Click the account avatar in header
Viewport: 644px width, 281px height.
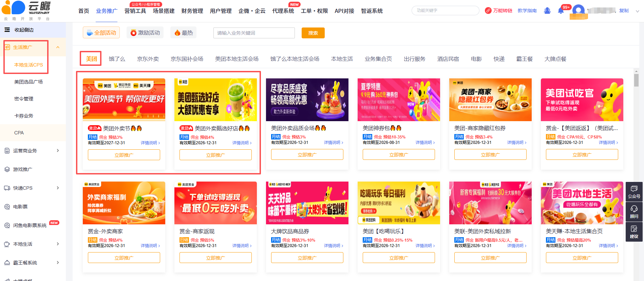tap(578, 11)
